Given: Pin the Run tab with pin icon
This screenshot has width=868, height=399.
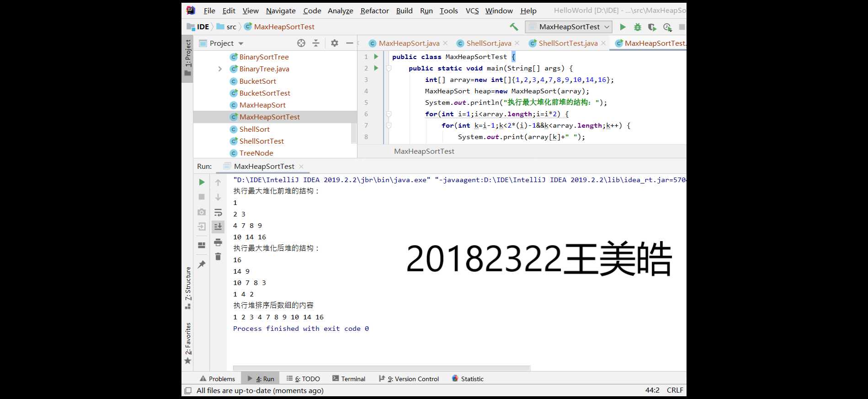Looking at the screenshot, I should coord(202,264).
